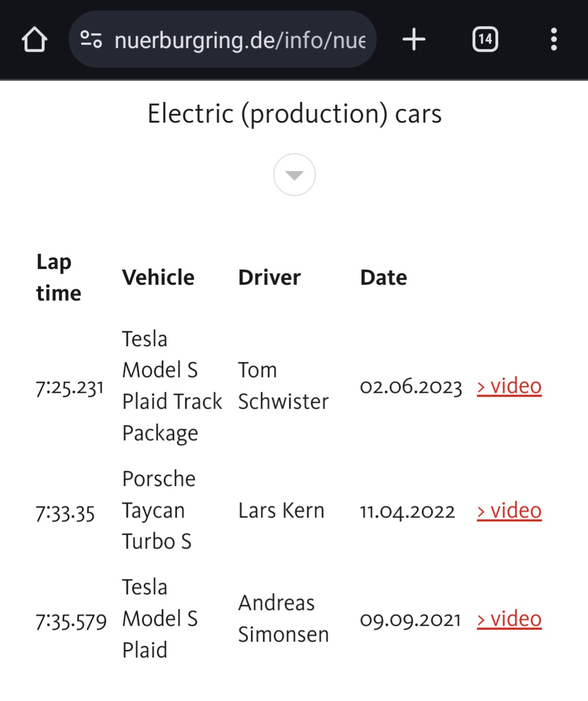588x701 pixels.
Task: Click driver name Tom Schwister
Action: coord(283,386)
